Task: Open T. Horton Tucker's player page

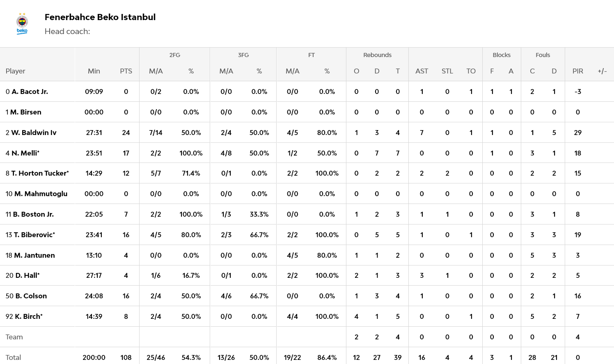Action: [x=39, y=173]
